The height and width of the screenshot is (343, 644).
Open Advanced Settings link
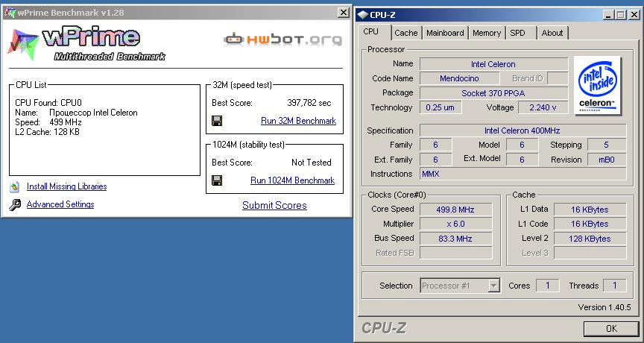click(60, 204)
